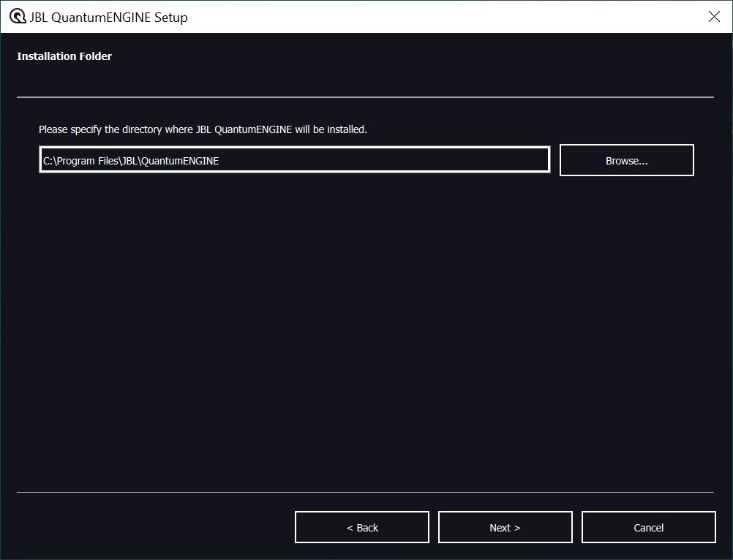Select the 'Installation Folder' heading text

point(64,56)
